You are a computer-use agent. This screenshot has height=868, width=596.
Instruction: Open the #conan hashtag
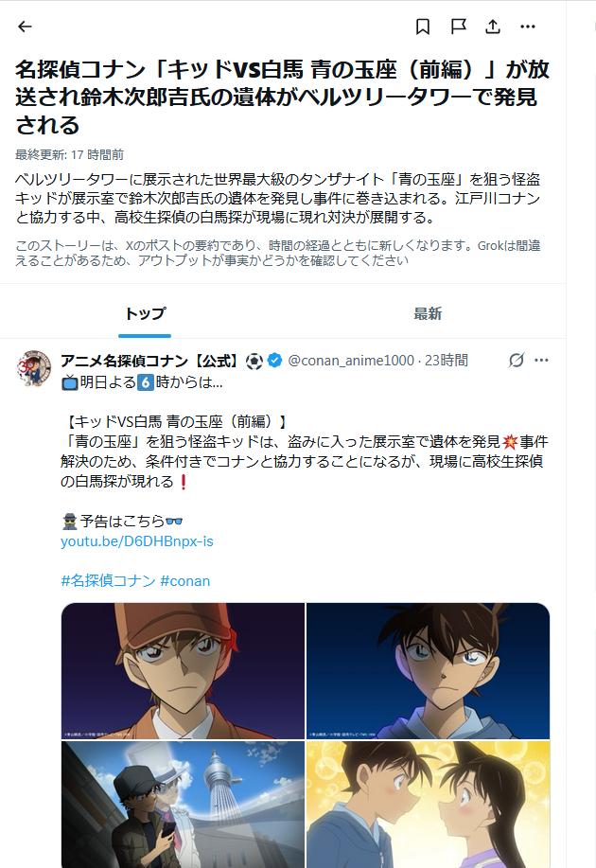(x=185, y=580)
